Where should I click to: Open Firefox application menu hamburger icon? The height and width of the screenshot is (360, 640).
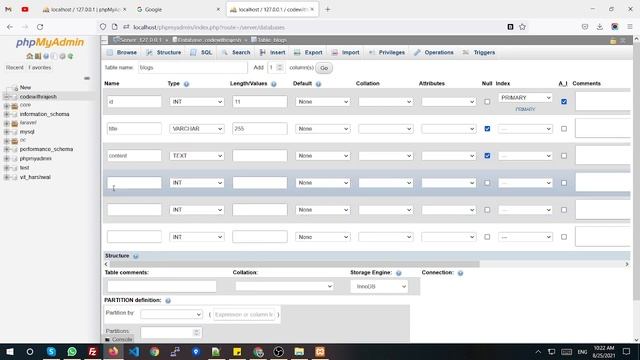click(630, 27)
